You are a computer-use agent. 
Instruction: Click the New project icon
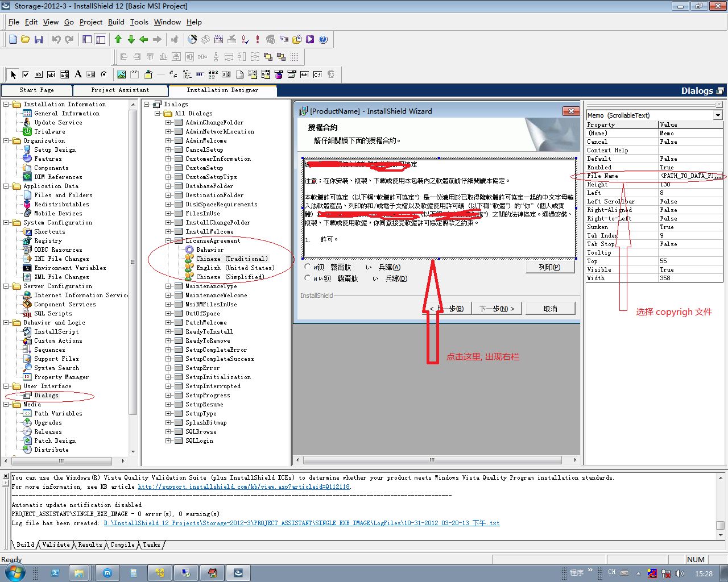[13, 40]
